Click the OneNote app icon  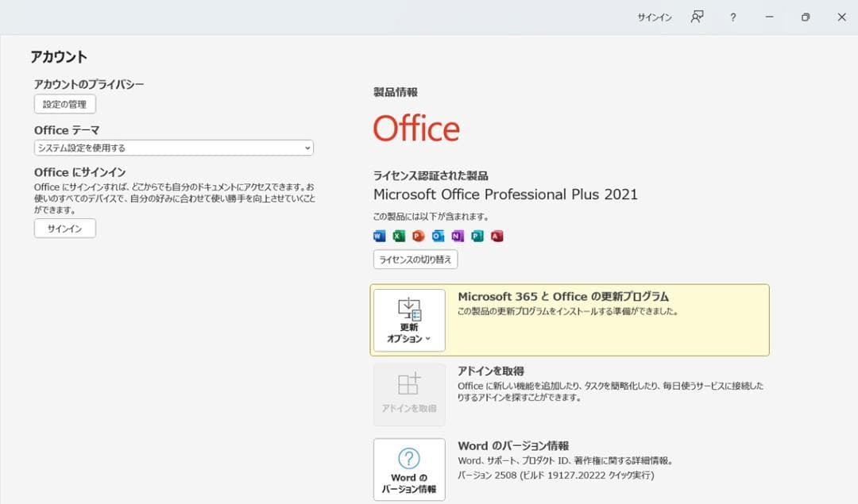point(458,236)
